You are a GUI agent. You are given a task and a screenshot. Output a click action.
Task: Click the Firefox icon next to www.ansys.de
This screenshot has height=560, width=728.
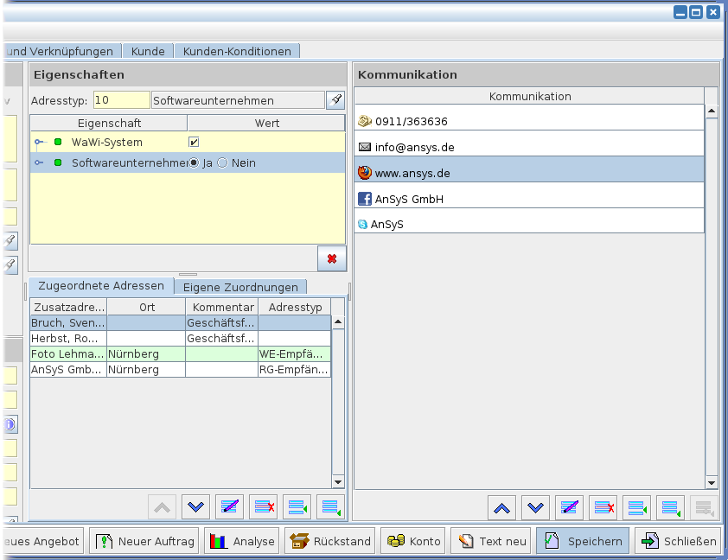pyautogui.click(x=365, y=173)
